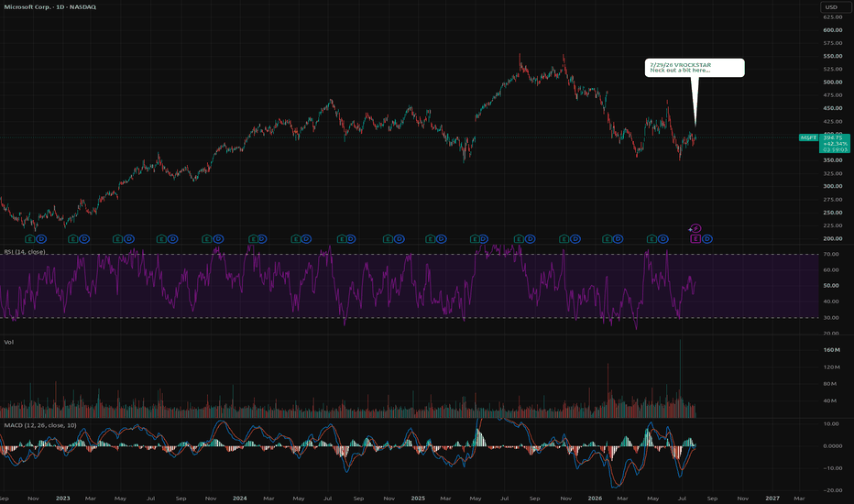
Task: Click the 2024 time axis label
Action: 240,498
